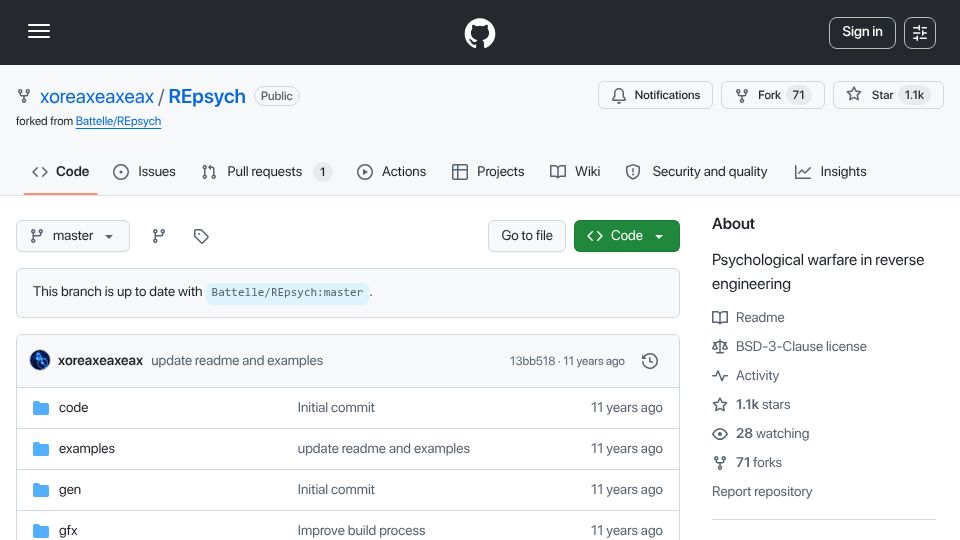Open the Wiki tab
This screenshot has height=540, width=960.
click(x=575, y=172)
